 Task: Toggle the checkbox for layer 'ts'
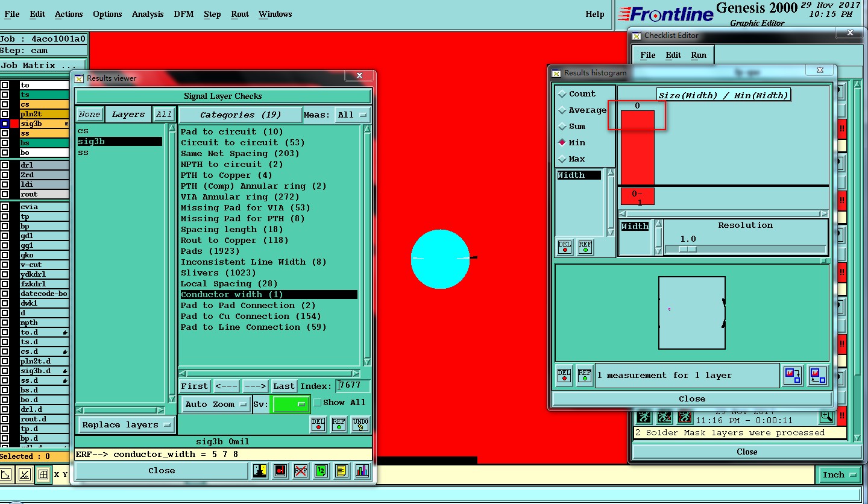pyautogui.click(x=5, y=95)
